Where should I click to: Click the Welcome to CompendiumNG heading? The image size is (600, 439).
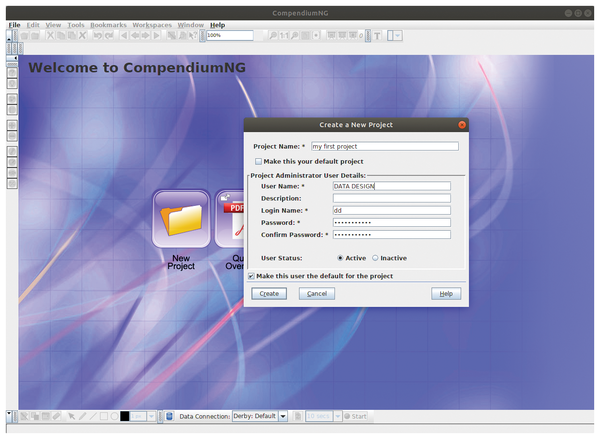(137, 68)
